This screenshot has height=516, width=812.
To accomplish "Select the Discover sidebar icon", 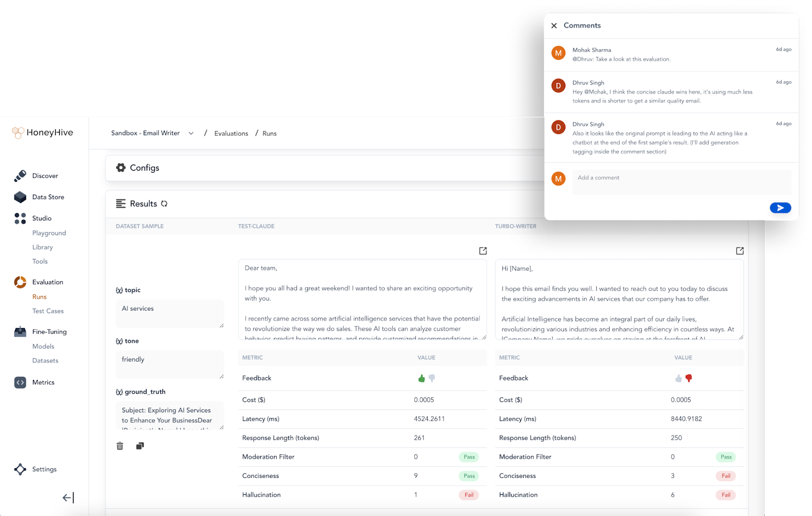I will pos(20,175).
